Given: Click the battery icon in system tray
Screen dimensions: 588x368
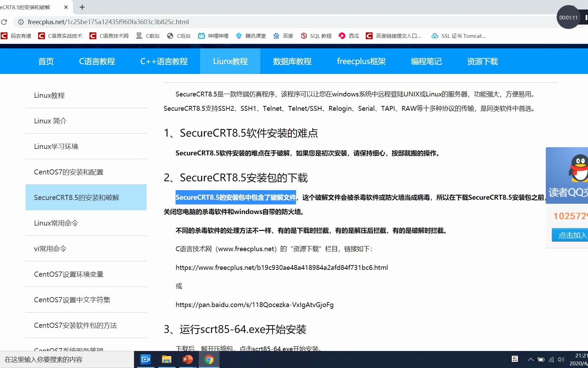Looking at the screenshot, I should coord(541,359).
